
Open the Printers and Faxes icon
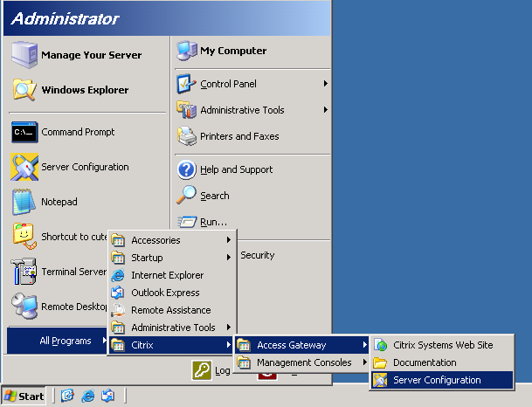point(186,136)
